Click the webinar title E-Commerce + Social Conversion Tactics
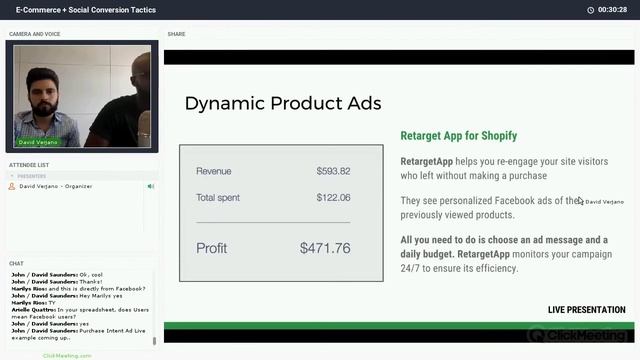This screenshot has width=640, height=360. click(x=86, y=10)
